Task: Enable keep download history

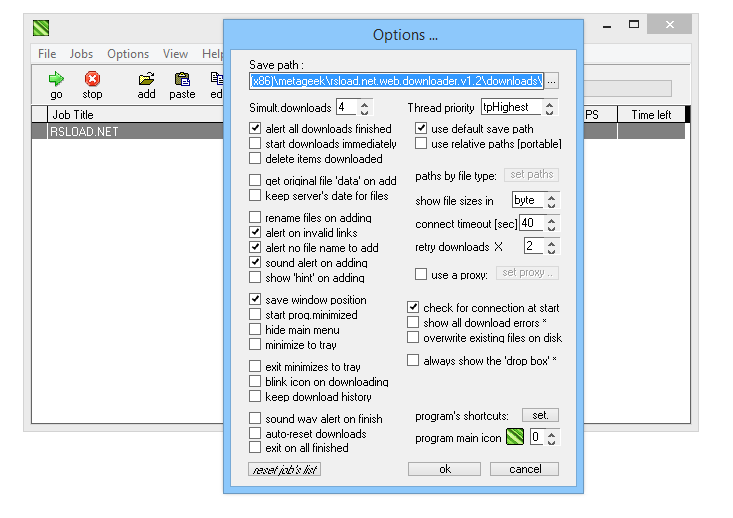Action: click(x=255, y=396)
